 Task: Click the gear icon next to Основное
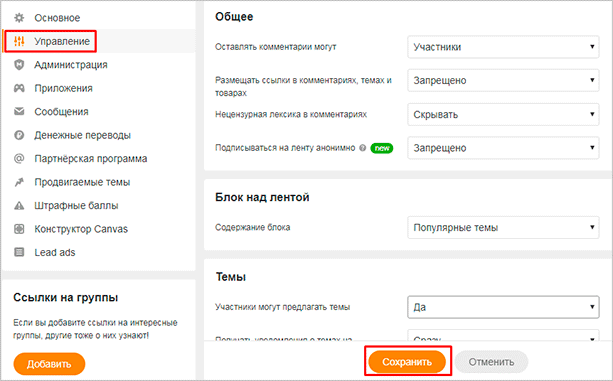point(19,18)
